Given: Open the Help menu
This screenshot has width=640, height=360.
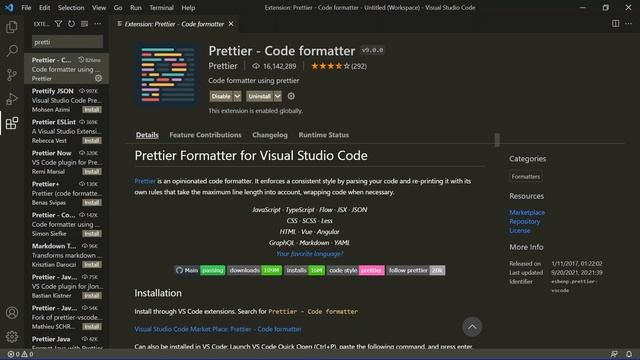Looking at the screenshot, I should tap(188, 8).
